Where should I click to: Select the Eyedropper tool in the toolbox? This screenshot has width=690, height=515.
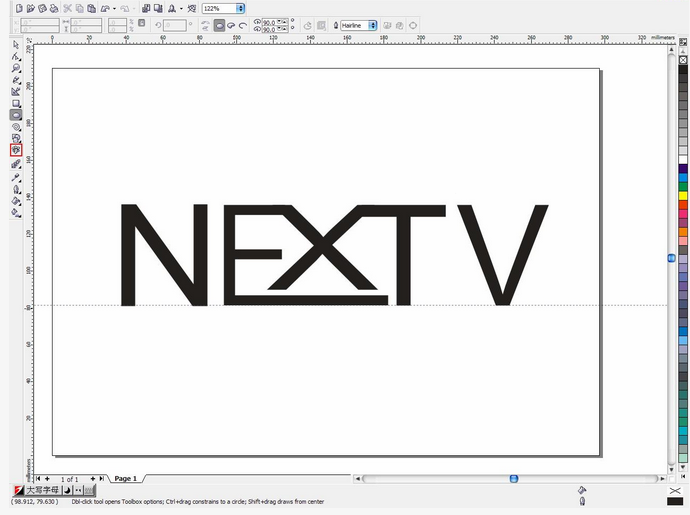16,177
